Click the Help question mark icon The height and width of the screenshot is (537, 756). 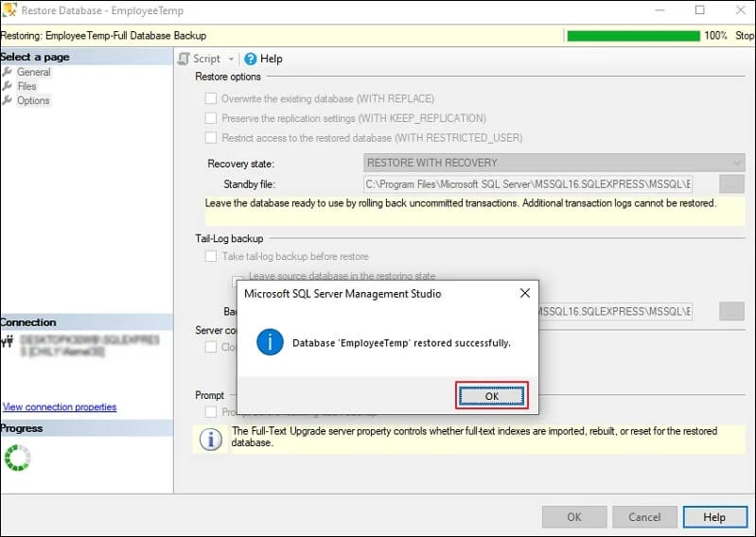250,59
